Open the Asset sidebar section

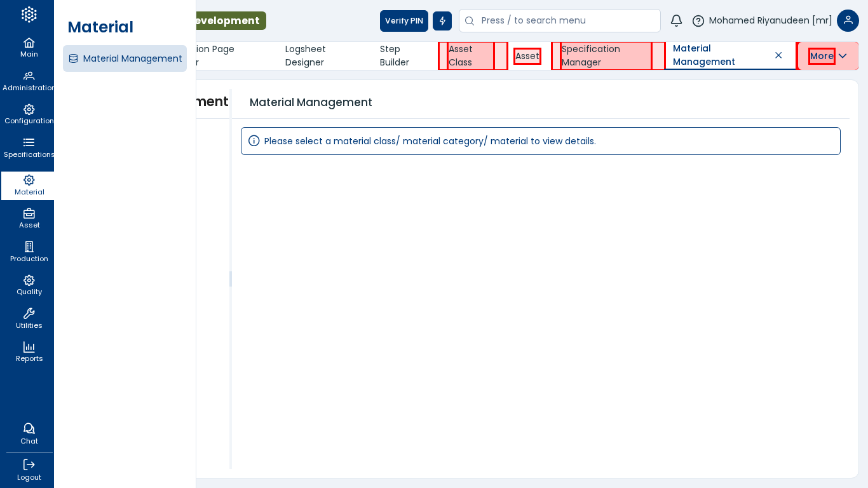coord(29,219)
